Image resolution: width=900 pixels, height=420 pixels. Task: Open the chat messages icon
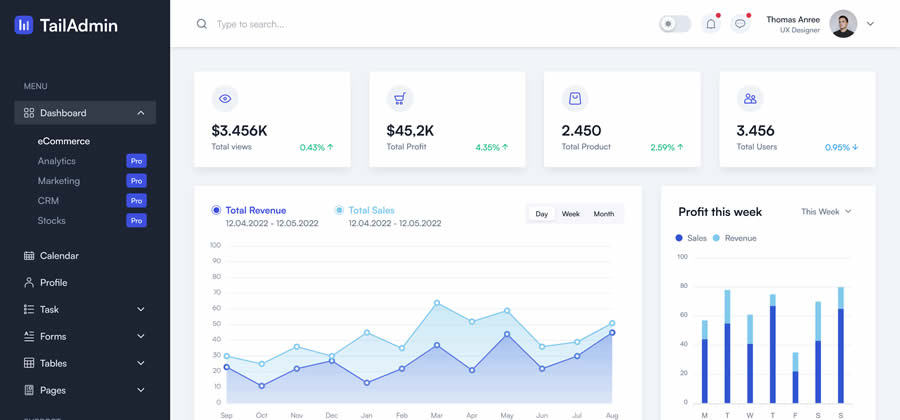pyautogui.click(x=740, y=24)
